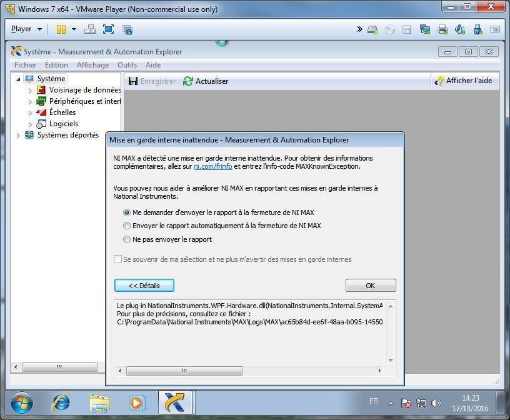Click the Enregistrer floppy disk icon
This screenshot has height=420, width=510.
(133, 81)
